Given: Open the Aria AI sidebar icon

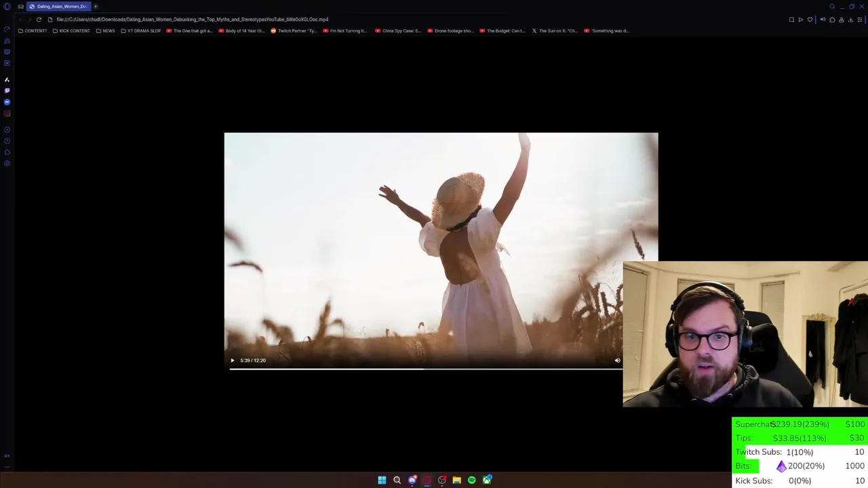Looking at the screenshot, I should [x=7, y=79].
